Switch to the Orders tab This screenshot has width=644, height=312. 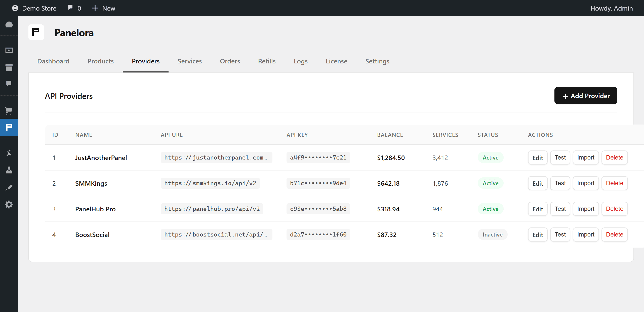[230, 61]
